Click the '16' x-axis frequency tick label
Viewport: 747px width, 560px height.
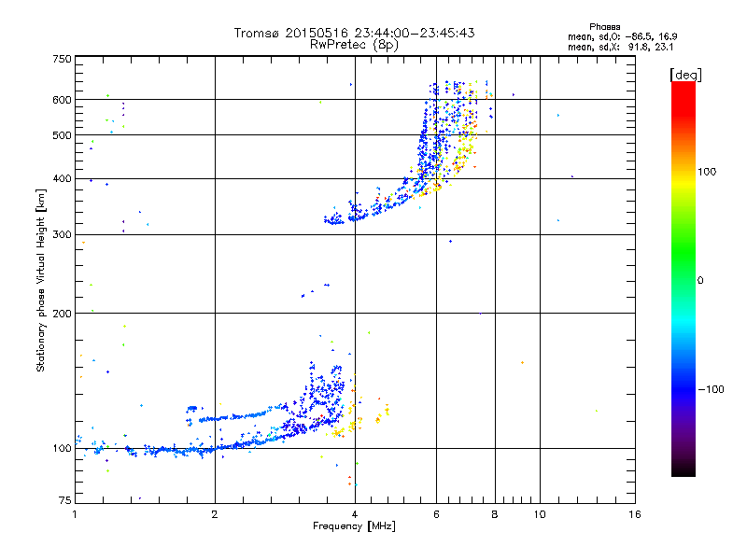[635, 514]
